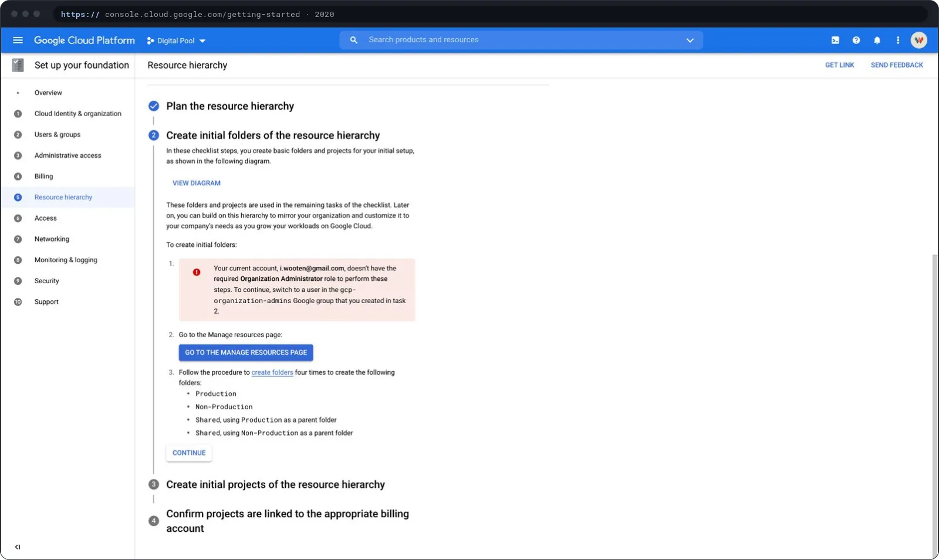Open the help question mark icon

tap(856, 40)
